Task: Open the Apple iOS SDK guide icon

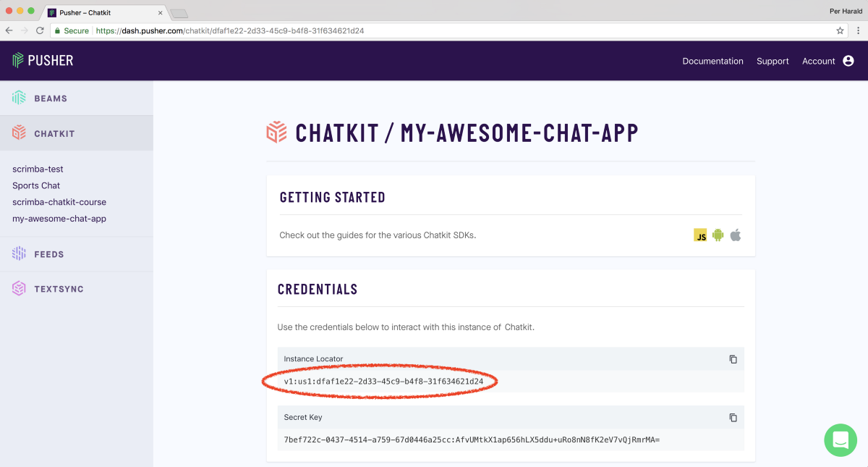Action: (x=736, y=235)
